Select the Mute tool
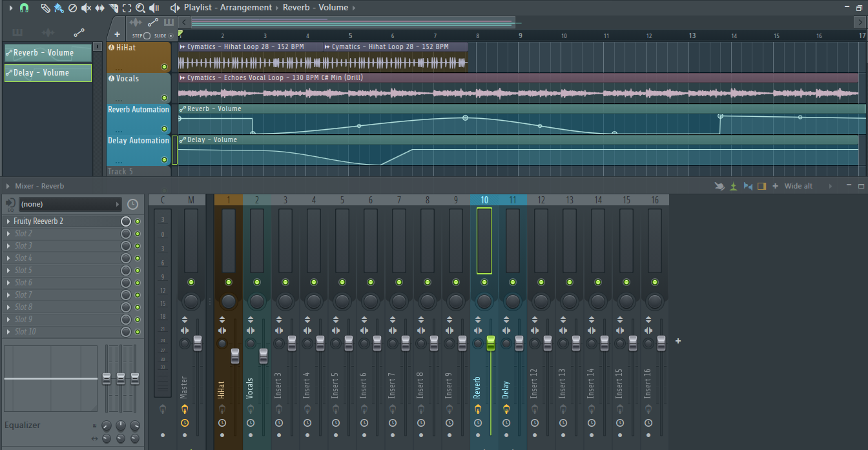This screenshot has height=450, width=868. [x=85, y=8]
